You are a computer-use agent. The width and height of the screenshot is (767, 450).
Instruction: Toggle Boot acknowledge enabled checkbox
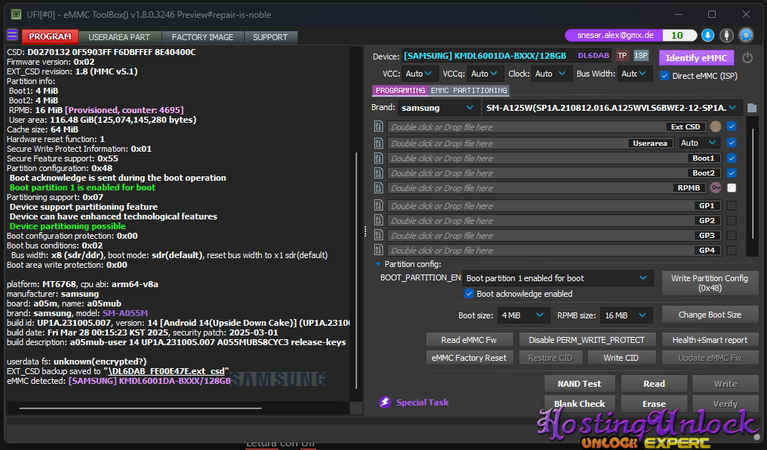point(469,294)
